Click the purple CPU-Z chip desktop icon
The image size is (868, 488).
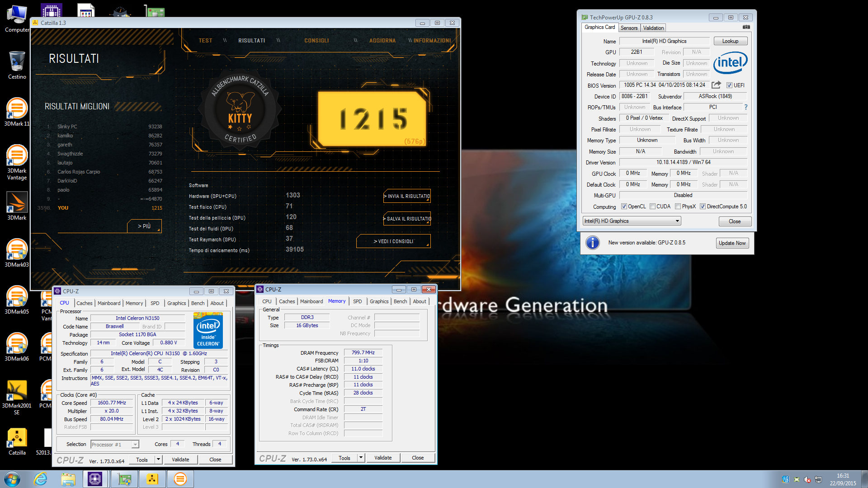point(51,11)
